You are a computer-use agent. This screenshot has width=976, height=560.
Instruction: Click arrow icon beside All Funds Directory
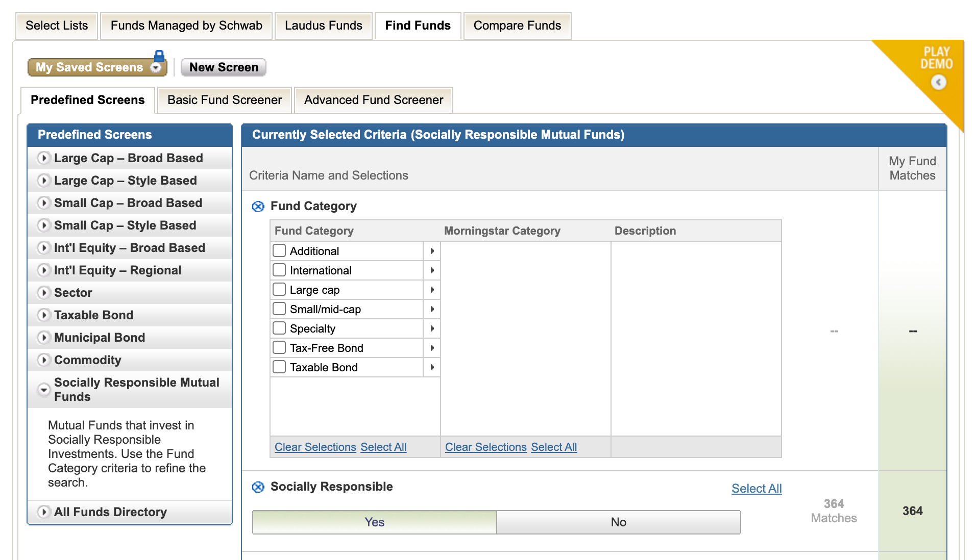point(44,512)
